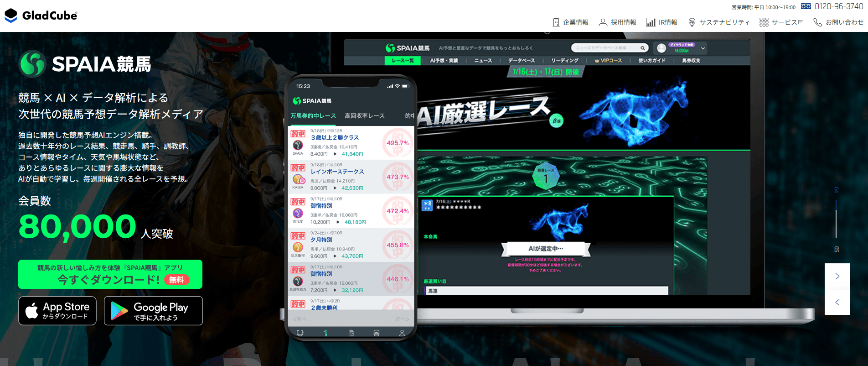Click the grid icon beside サービス
The height and width of the screenshot is (366, 868).
(x=764, y=22)
